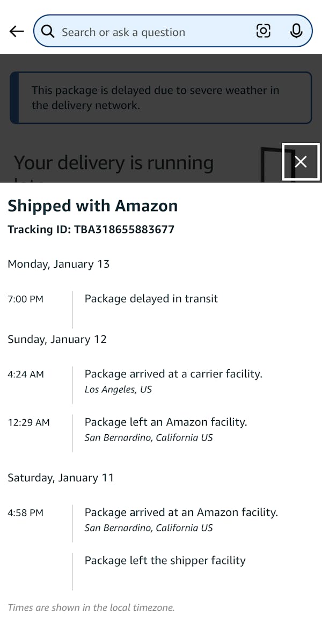Tap the 'Monday, January 13' date header
This screenshot has width=322, height=644.
58,264
